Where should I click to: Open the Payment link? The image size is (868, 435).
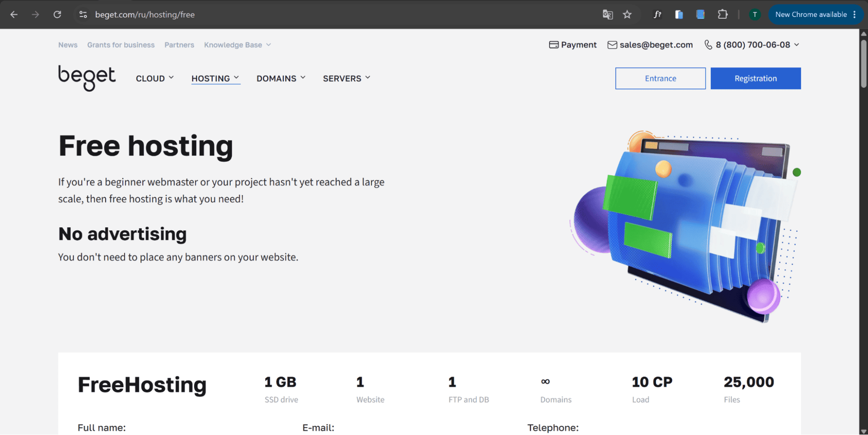click(x=573, y=45)
